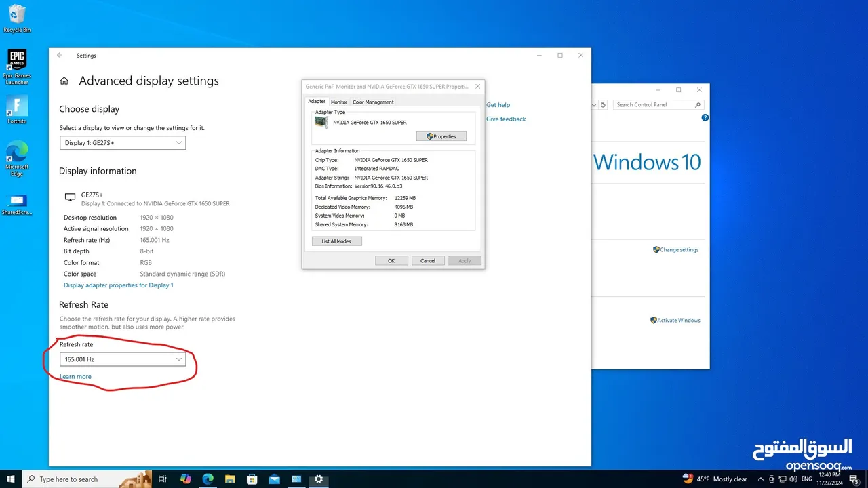Open the Recycle Bin desktop icon

(17, 18)
